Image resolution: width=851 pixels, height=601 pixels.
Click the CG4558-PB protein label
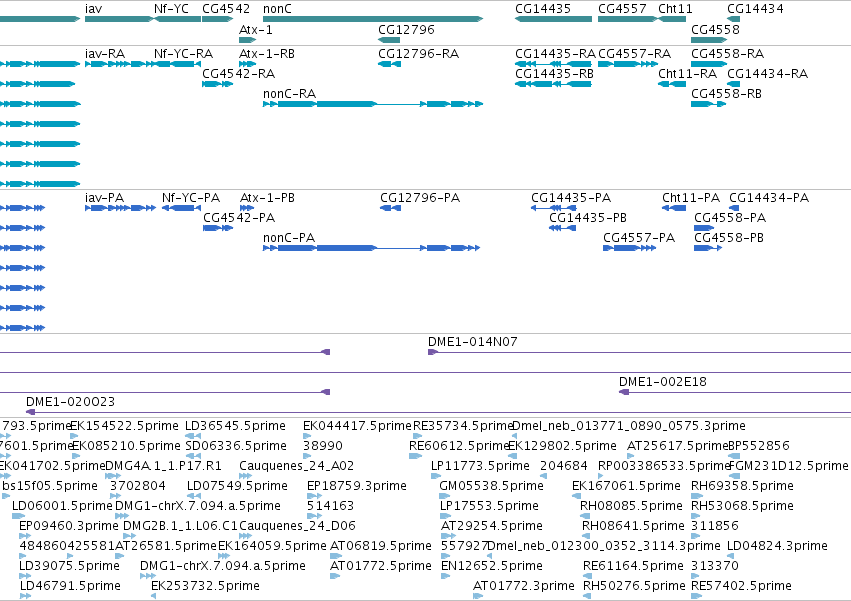[729, 238]
